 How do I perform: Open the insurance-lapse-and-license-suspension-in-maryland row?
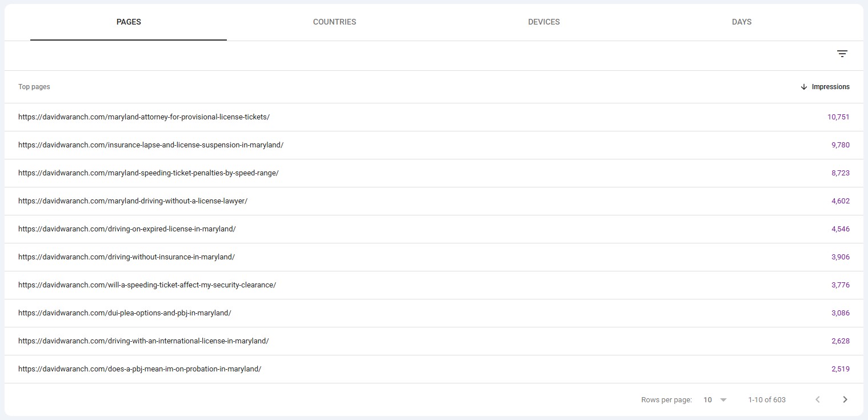tap(434, 145)
